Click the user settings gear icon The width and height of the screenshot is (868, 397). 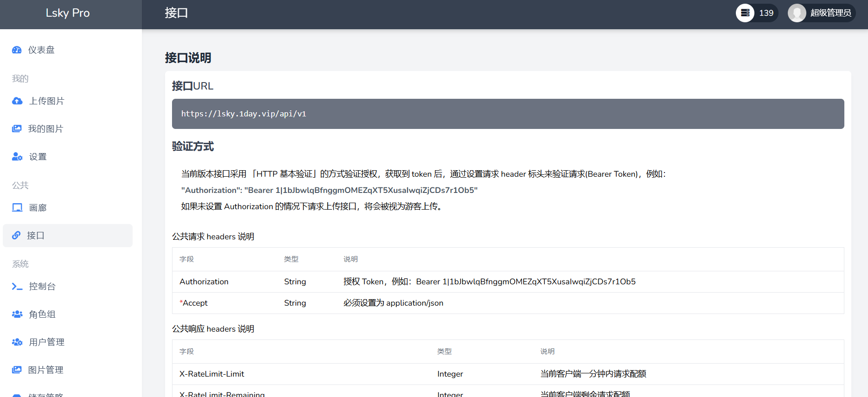17,157
